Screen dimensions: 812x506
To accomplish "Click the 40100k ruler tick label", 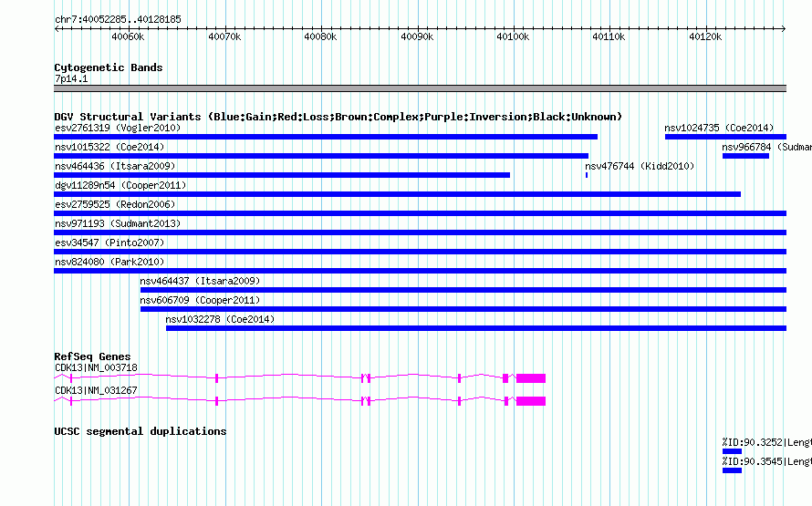I will 513,36.
